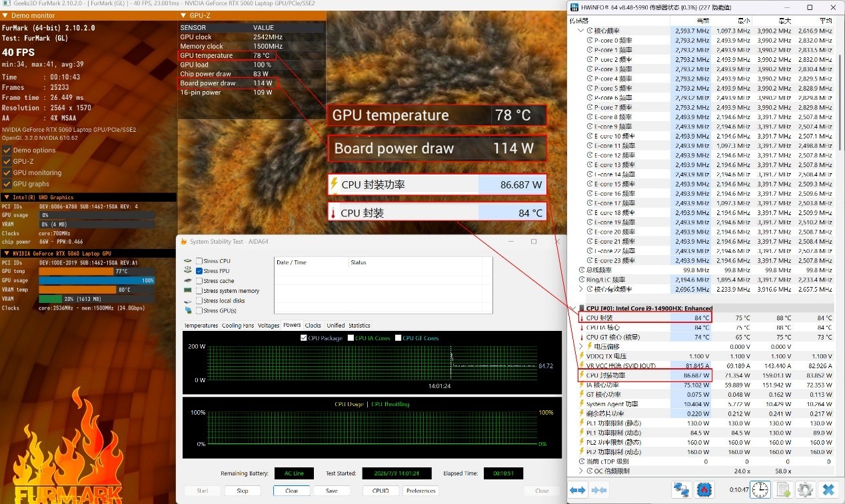Image resolution: width=845 pixels, height=504 pixels.
Task: Click FurMark VRAM 20% usage bar
Action: (97, 299)
